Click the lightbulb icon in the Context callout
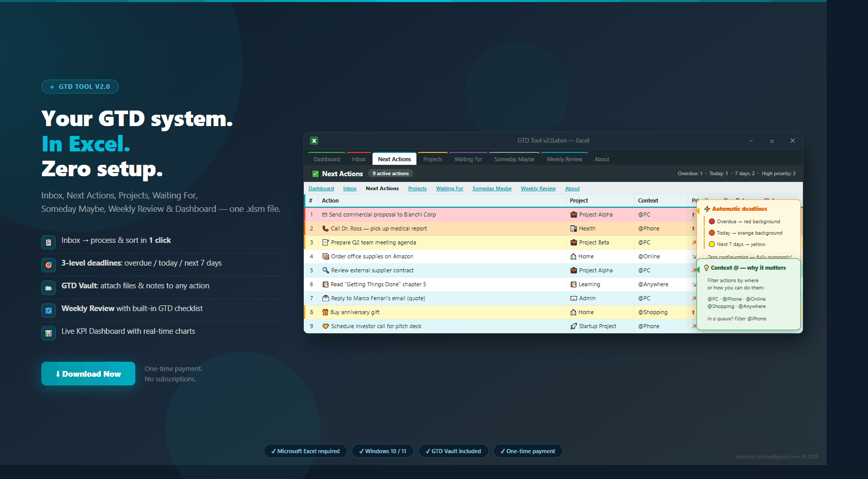The image size is (868, 479). [x=706, y=268]
